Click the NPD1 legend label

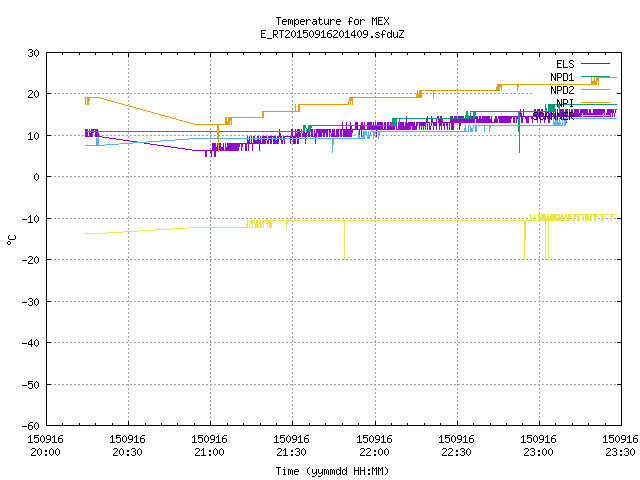562,77
